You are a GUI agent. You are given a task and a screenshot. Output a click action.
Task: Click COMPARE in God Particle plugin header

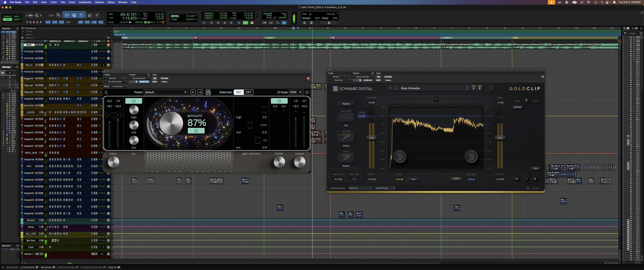(x=144, y=82)
